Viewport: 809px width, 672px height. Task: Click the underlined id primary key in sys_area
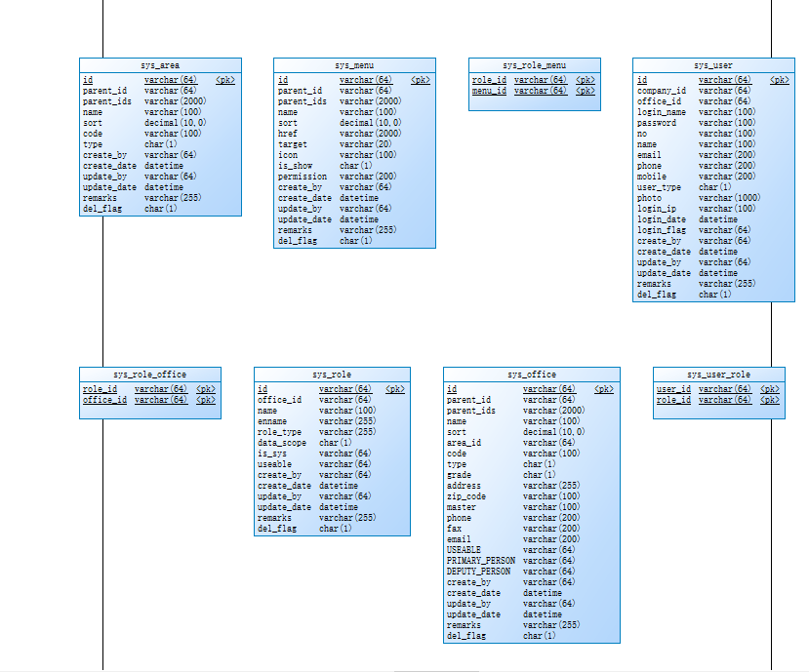coord(86,79)
